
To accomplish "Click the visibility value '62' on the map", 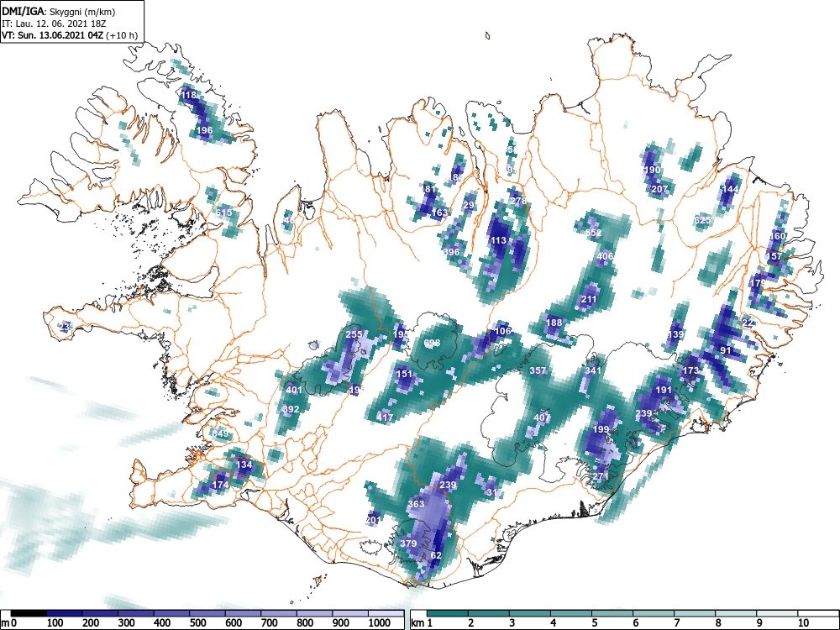I will click(436, 555).
